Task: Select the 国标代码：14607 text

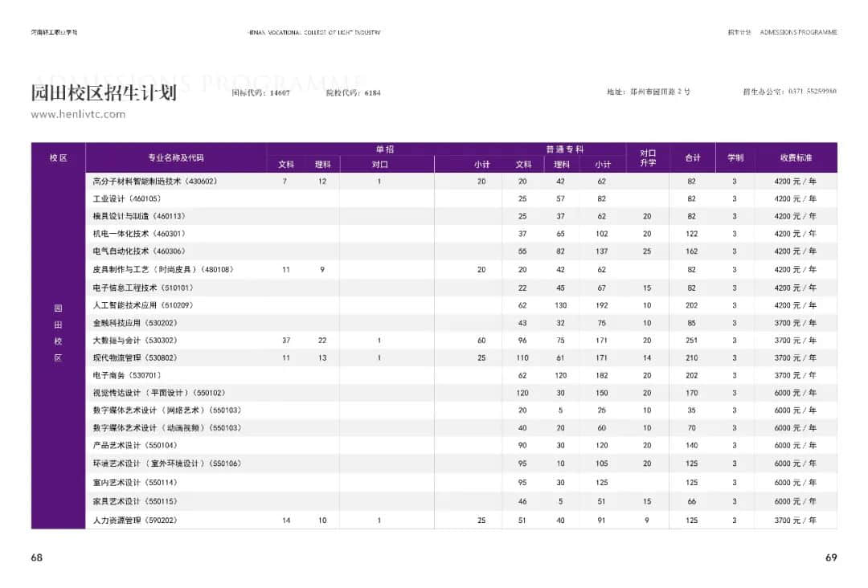Action: click(x=260, y=93)
